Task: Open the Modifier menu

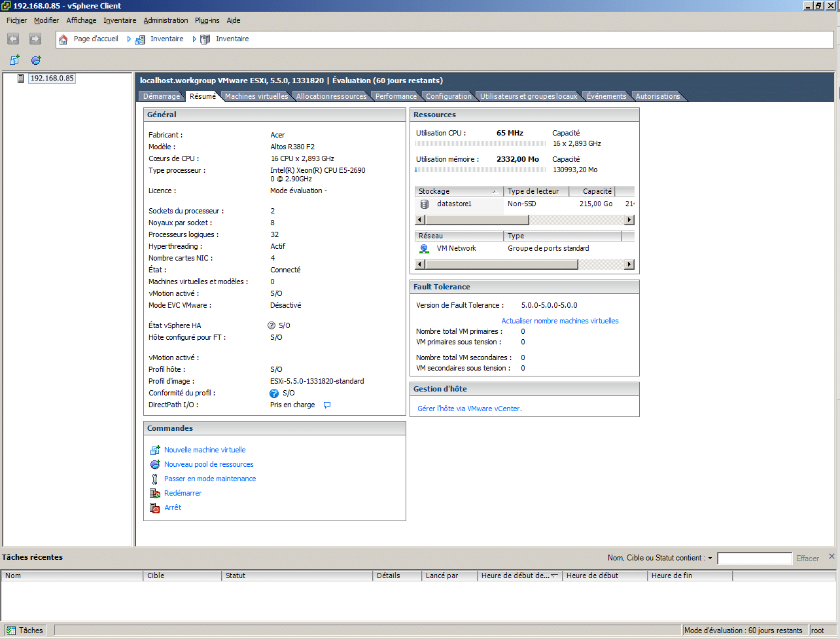Action: 46,20
